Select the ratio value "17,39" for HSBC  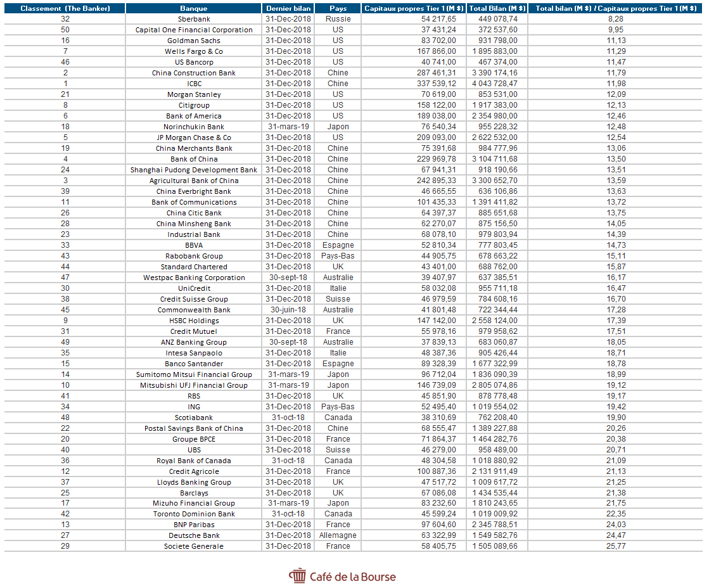[x=616, y=321]
